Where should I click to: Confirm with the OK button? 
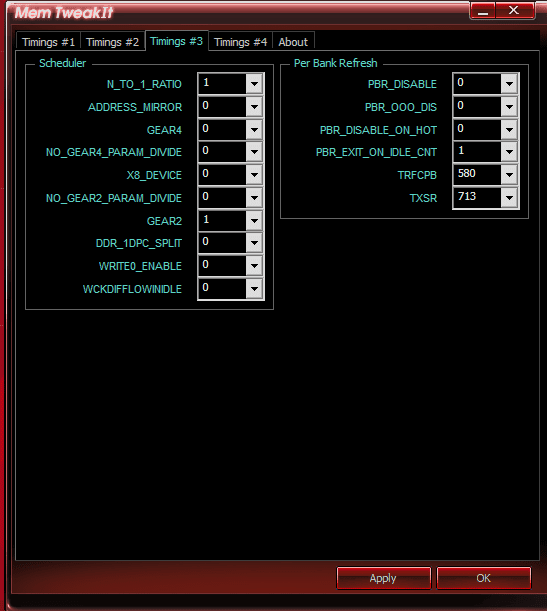point(483,578)
